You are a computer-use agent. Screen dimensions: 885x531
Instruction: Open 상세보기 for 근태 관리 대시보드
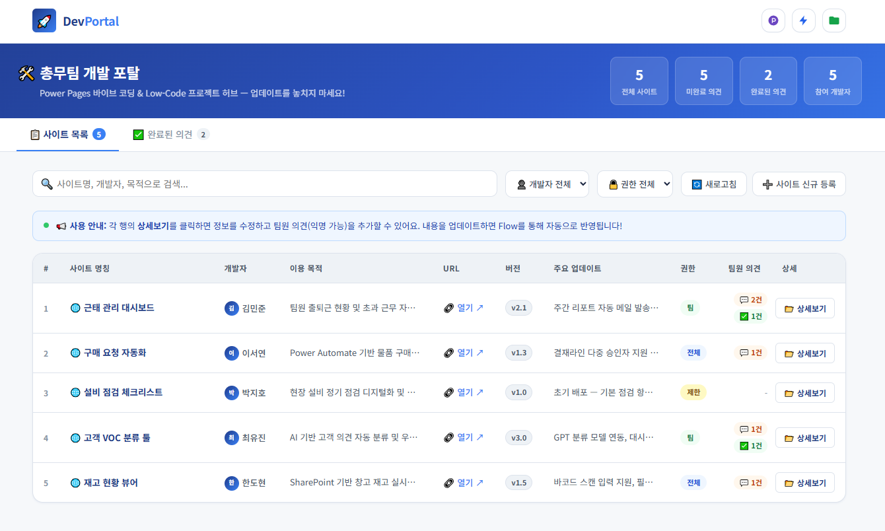tap(805, 309)
